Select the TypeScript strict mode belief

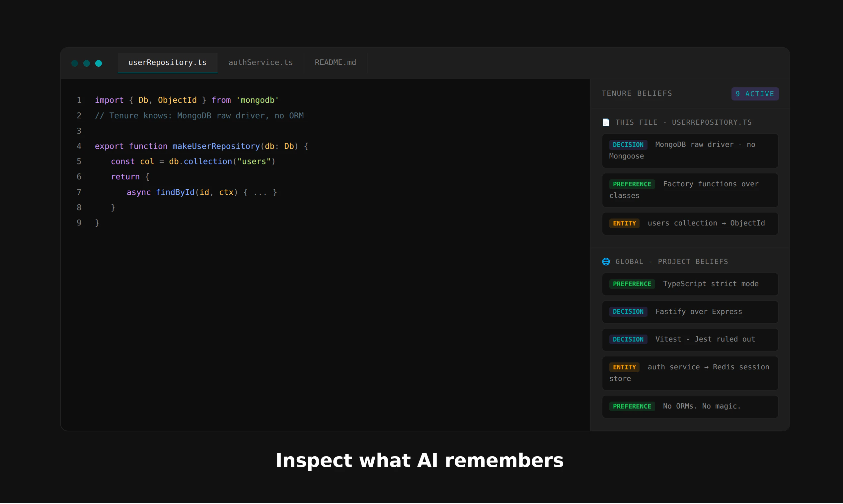(690, 284)
